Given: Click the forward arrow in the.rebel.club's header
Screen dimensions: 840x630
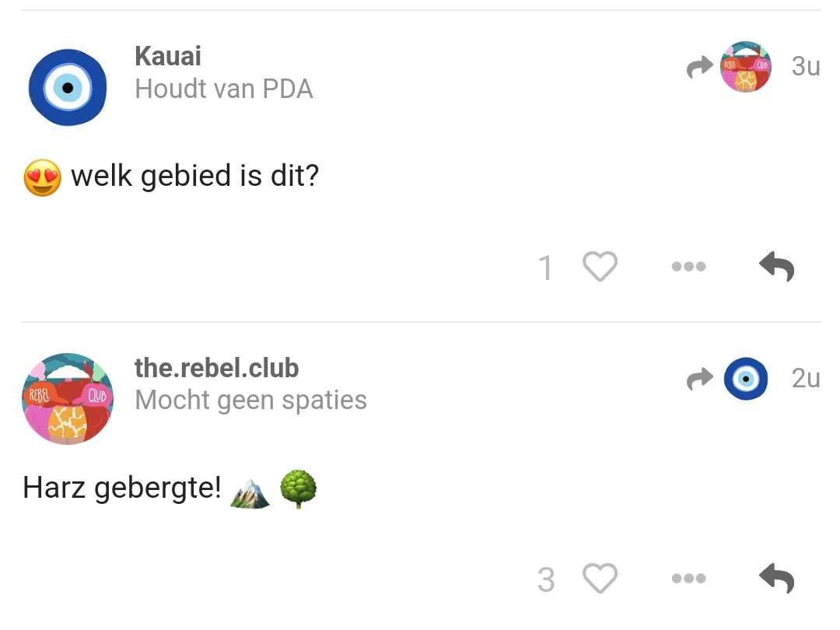Looking at the screenshot, I should point(700,379).
